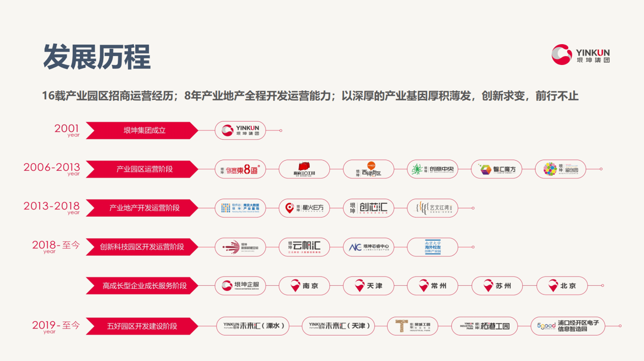
Task: Click the 星火E方 location pin logo
Action: [x=304, y=208]
